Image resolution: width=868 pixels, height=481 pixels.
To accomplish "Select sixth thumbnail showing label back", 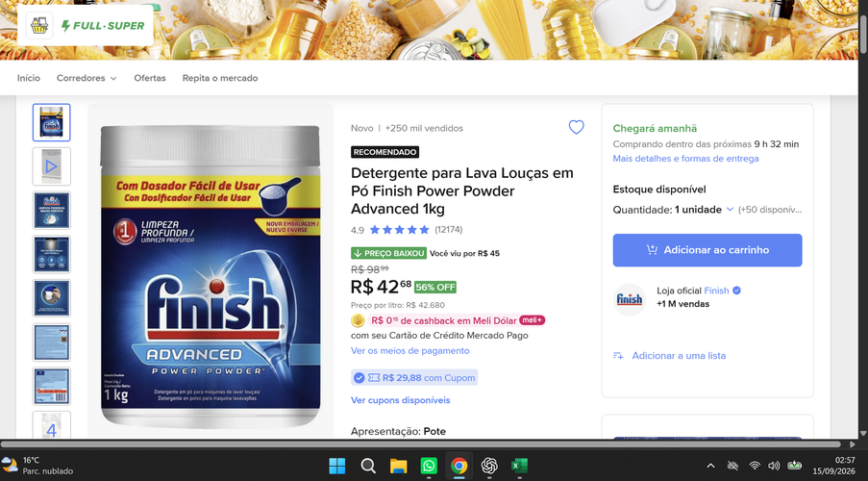I will coord(52,342).
